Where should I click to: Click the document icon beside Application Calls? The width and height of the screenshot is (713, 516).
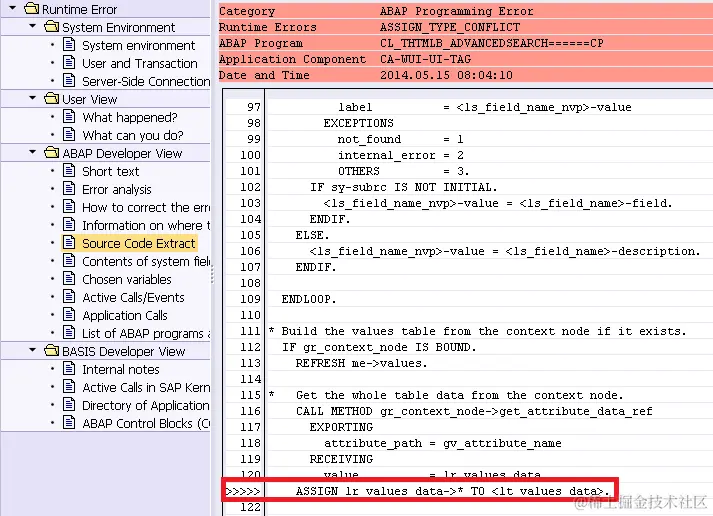(x=69, y=315)
